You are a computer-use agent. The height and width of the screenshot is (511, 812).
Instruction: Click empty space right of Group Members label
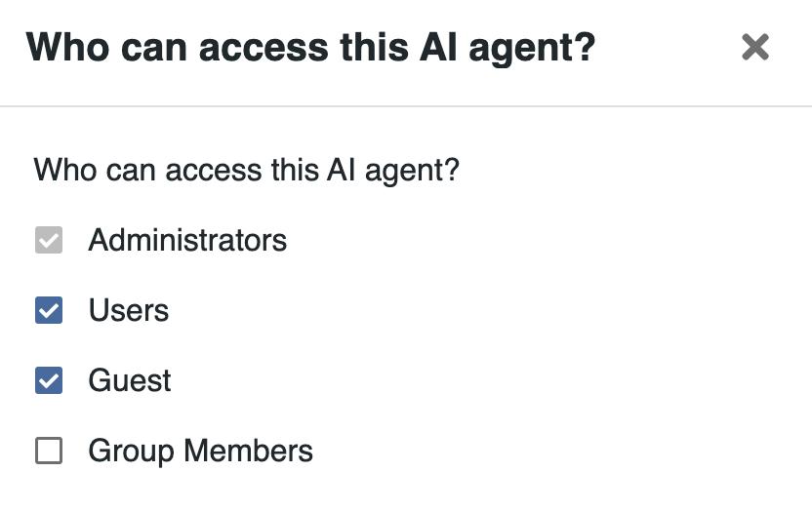[547, 452]
